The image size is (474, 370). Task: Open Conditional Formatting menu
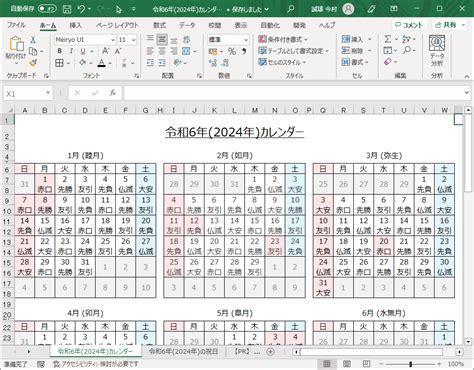(x=283, y=40)
